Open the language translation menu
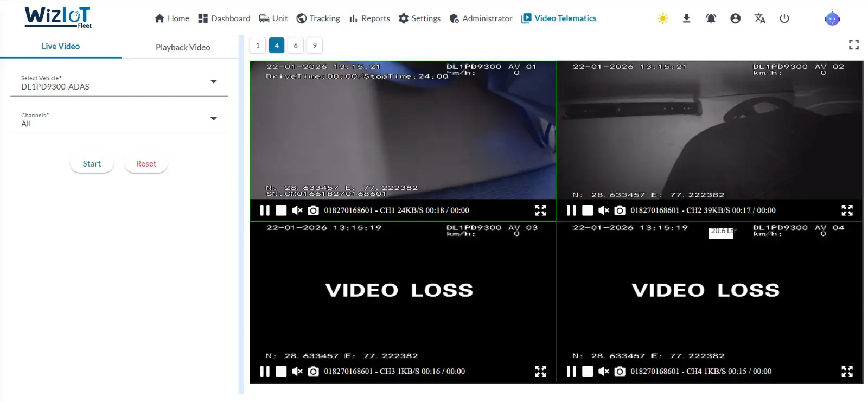 point(759,18)
